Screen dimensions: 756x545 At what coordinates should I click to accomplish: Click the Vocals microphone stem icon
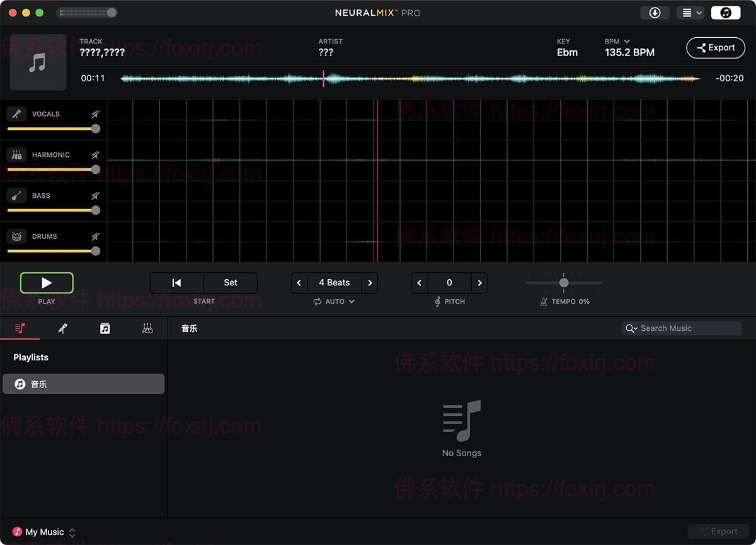(x=16, y=114)
